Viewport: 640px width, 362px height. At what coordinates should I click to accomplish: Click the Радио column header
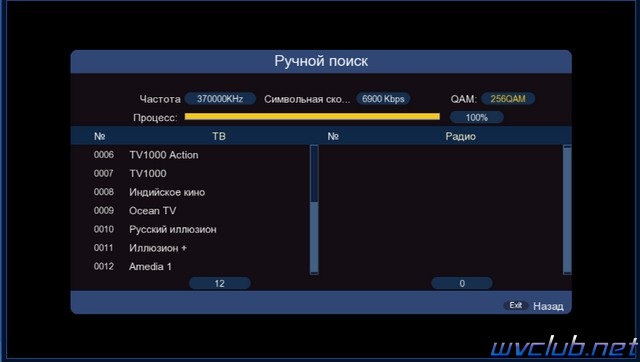pyautogui.click(x=460, y=136)
